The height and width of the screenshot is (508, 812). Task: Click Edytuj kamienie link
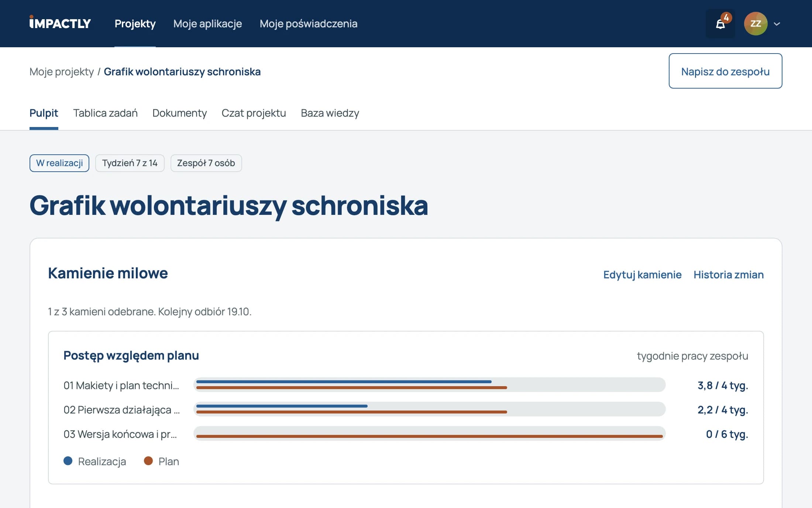pos(642,275)
